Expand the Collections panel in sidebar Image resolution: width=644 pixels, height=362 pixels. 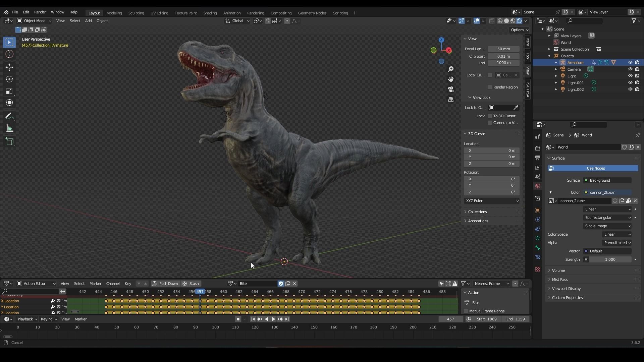(x=477, y=212)
